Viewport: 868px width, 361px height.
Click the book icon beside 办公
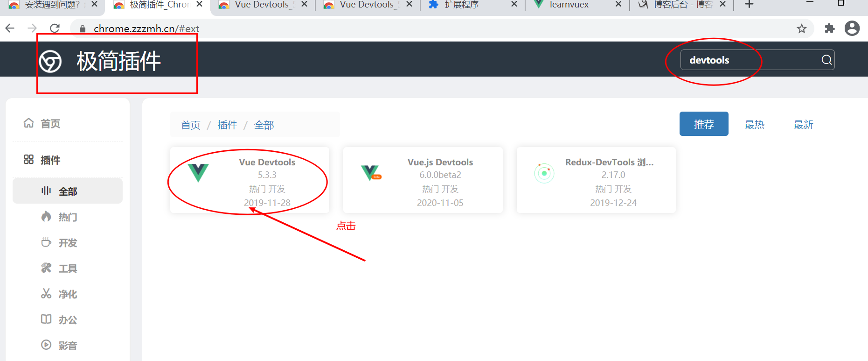(x=46, y=319)
